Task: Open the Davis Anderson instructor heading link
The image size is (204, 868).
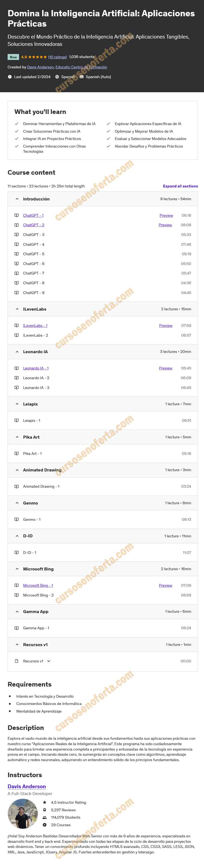Action: pyautogui.click(x=27, y=786)
